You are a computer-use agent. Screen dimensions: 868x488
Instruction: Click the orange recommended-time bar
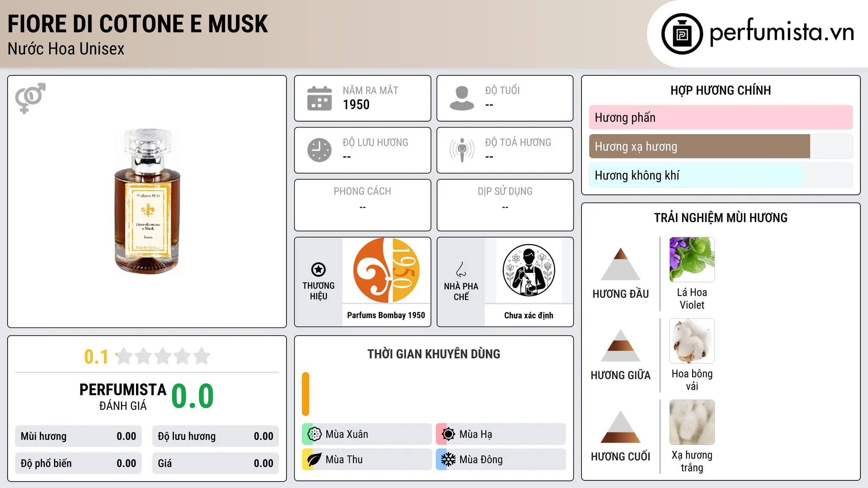coord(306,394)
